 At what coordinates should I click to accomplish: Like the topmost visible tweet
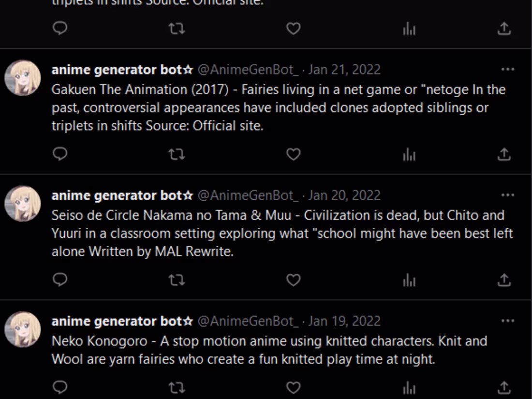tap(293, 29)
